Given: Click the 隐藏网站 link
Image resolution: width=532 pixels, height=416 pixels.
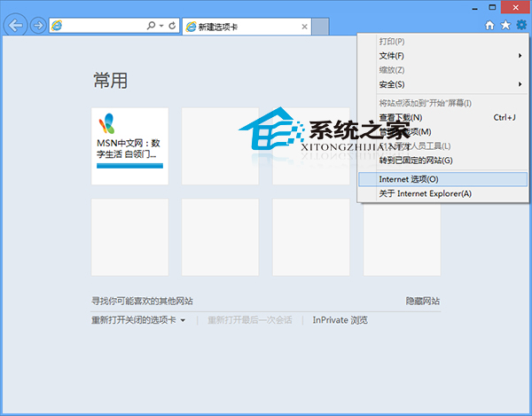Looking at the screenshot, I should click(x=422, y=302).
